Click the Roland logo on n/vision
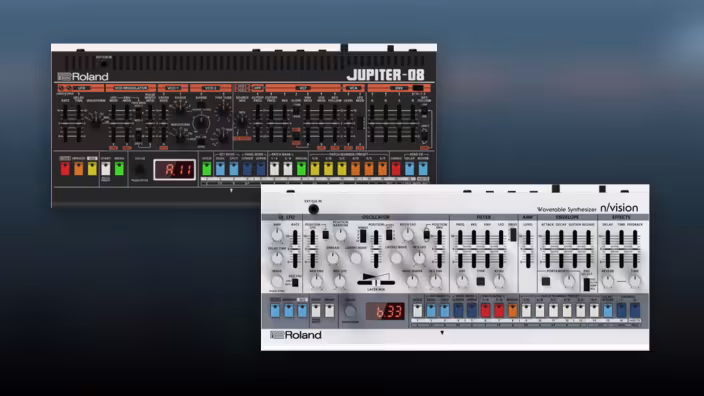 296,335
